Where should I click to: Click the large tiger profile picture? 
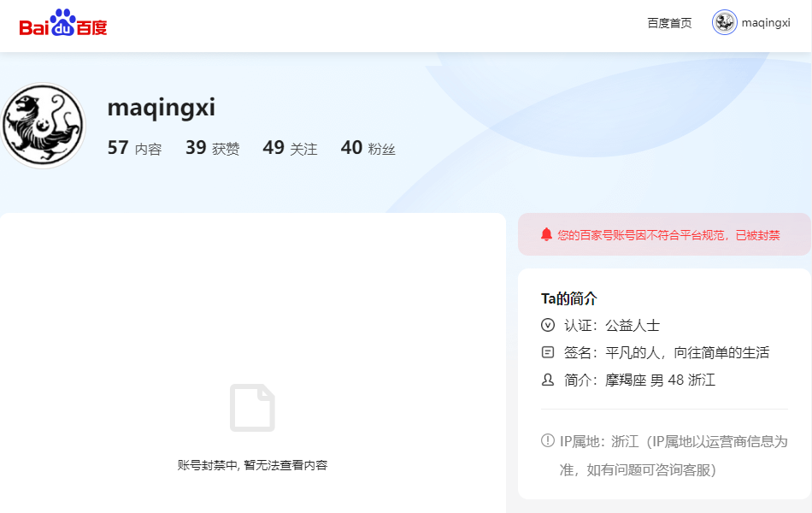click(x=43, y=126)
